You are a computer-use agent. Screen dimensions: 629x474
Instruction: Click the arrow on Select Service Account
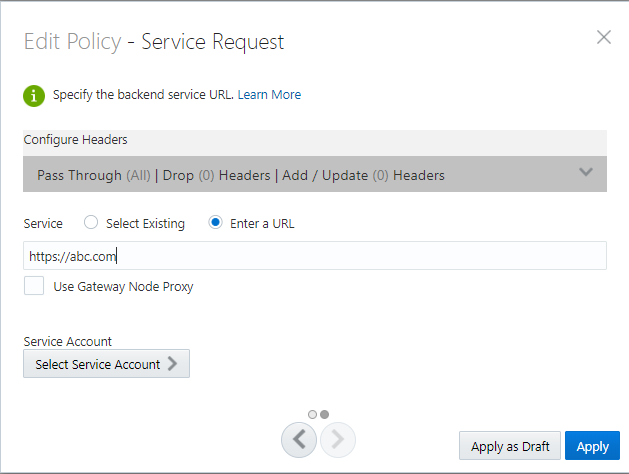(x=173, y=364)
